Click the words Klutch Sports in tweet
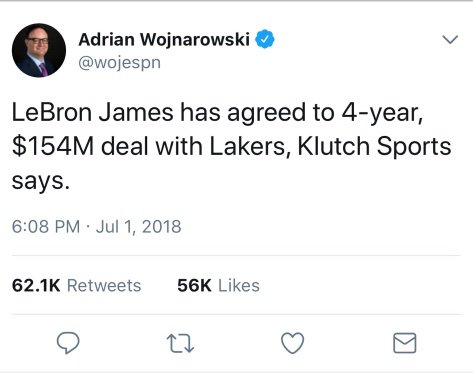Viewport: 473px width, 373px height. [x=374, y=147]
